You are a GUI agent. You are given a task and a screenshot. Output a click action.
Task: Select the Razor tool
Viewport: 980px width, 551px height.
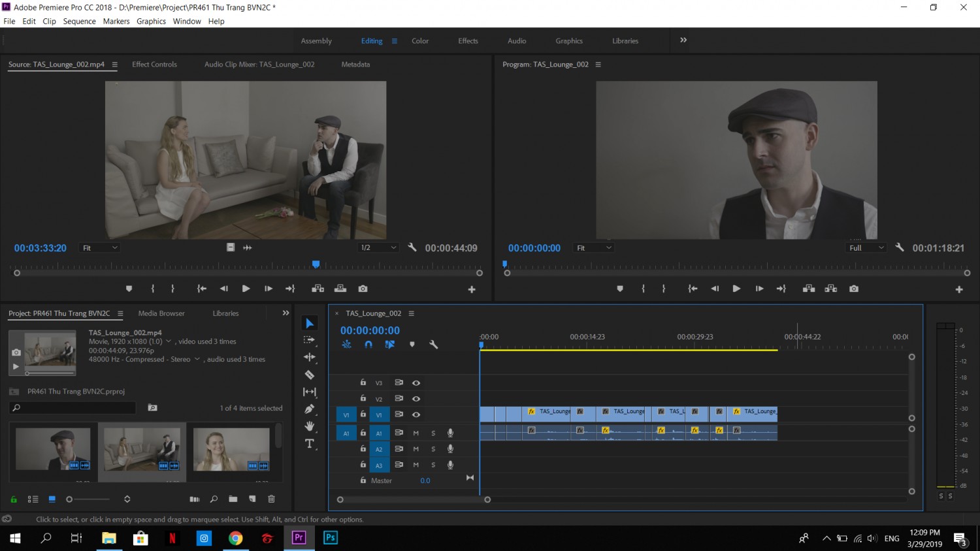(310, 375)
